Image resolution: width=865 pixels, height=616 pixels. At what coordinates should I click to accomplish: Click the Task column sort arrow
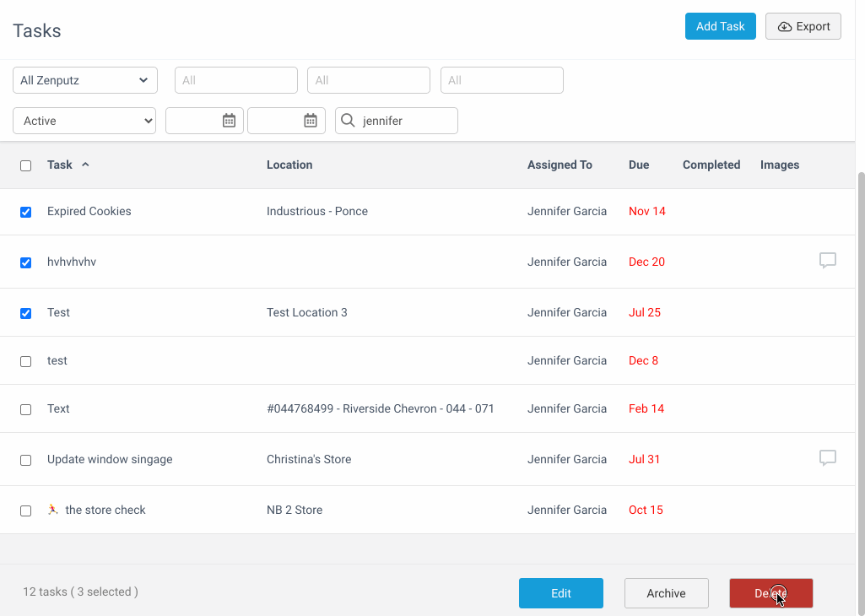85,165
